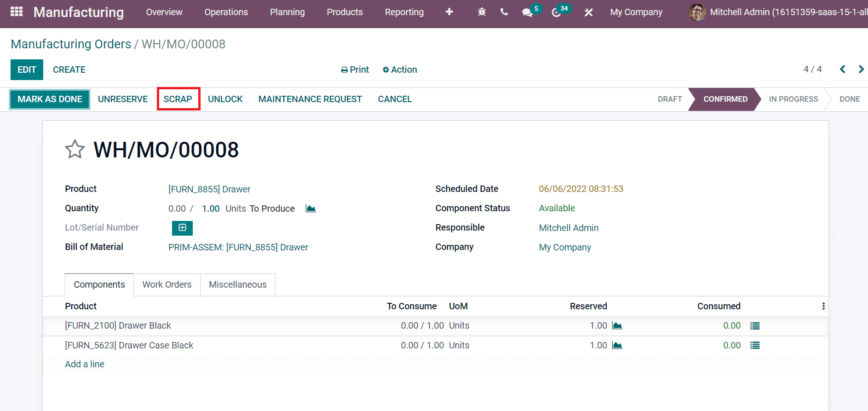Sort by the To Consume column header

coord(412,306)
